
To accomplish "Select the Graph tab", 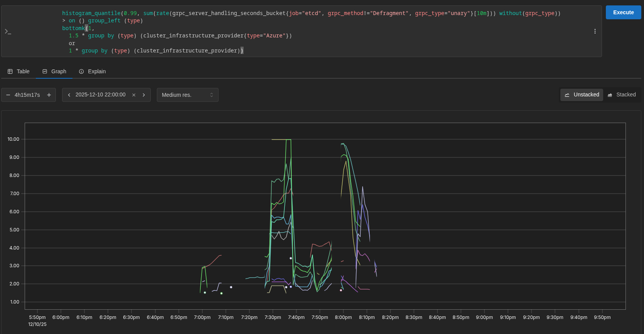I will point(54,71).
